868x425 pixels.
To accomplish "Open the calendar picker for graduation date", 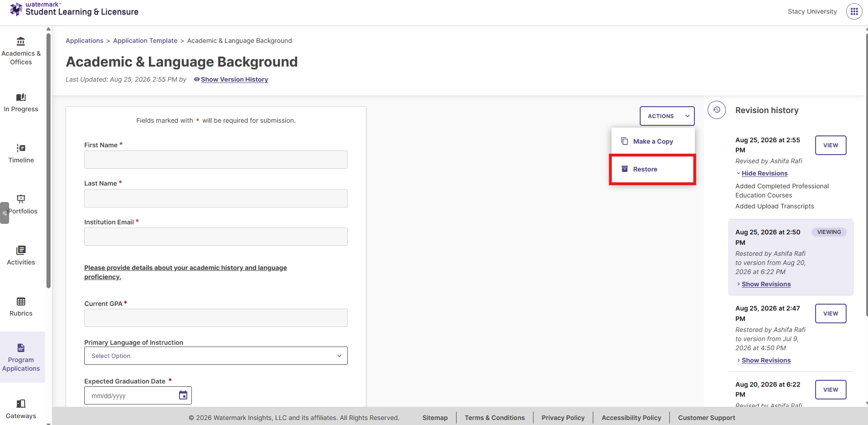I will (x=183, y=395).
